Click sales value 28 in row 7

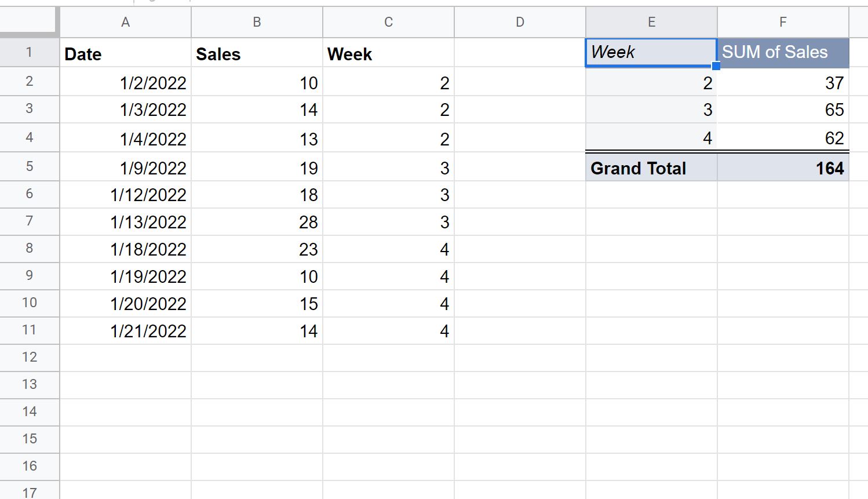click(257, 222)
